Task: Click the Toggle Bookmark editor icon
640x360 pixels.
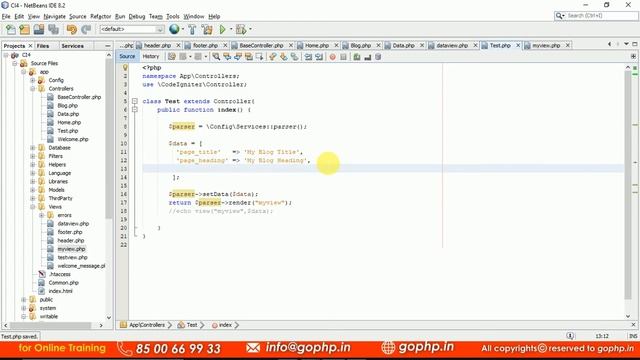Action: (x=294, y=57)
